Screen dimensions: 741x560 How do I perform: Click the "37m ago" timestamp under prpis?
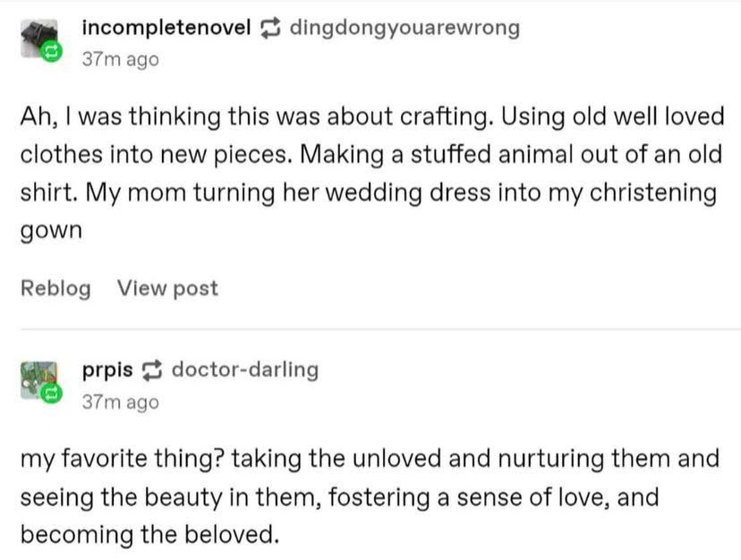120,402
